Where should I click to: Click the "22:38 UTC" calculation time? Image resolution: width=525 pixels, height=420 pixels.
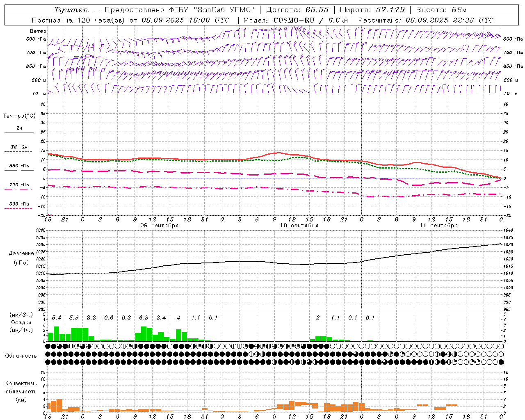point(472,20)
